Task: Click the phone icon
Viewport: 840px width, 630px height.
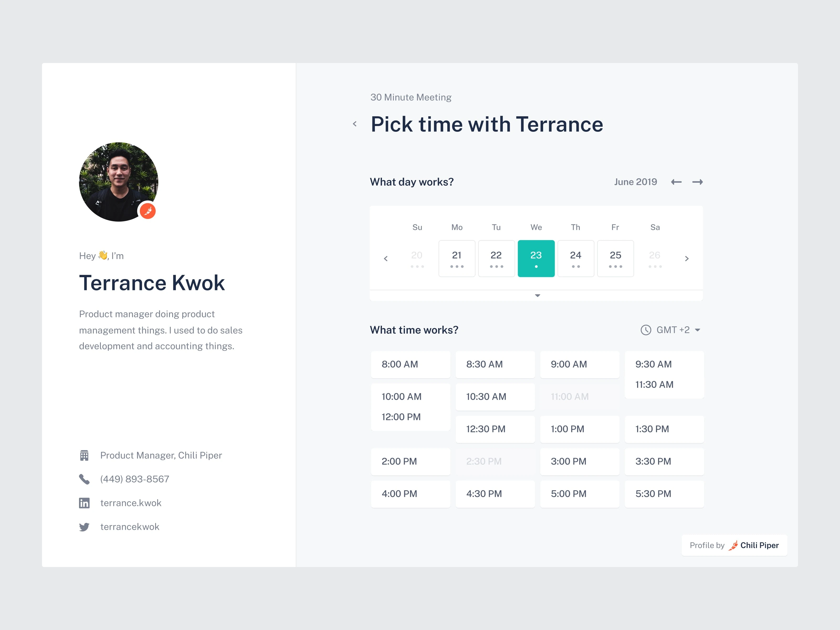Action: 84,479
